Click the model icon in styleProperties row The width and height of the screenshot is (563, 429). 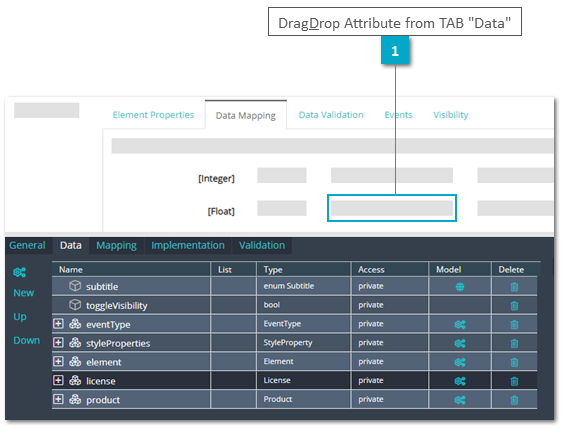[x=460, y=343]
